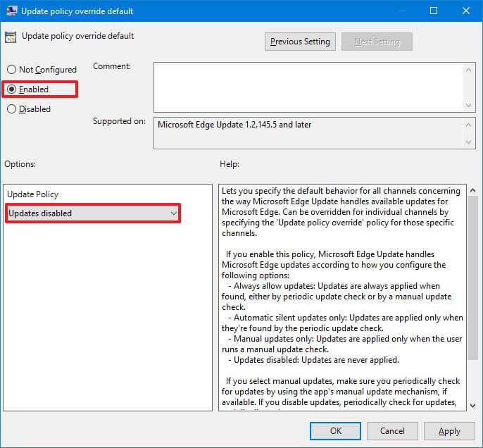Click the policy setting icon beside the heading
483x448 pixels.
pos(11,37)
